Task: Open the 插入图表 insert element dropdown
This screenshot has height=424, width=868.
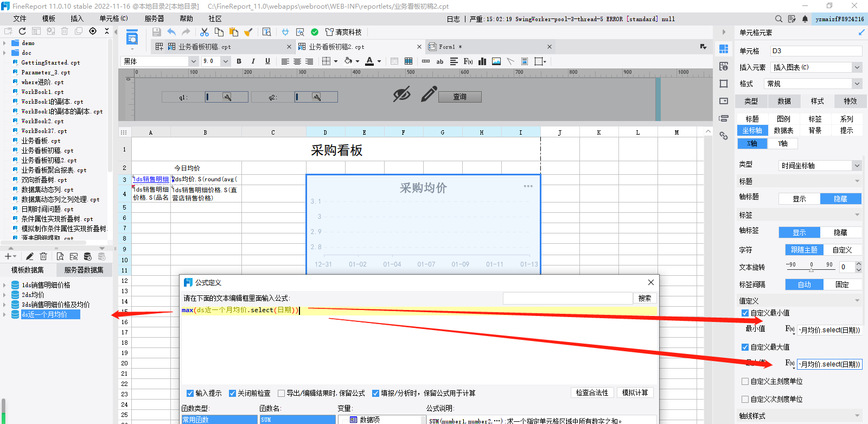Action: [x=857, y=67]
